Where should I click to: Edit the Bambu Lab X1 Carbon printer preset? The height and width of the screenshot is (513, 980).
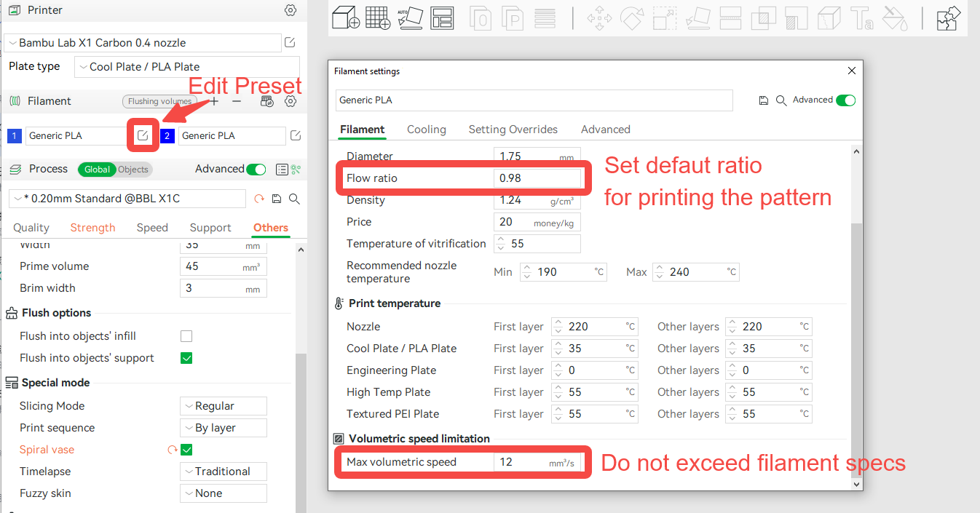[x=290, y=43]
